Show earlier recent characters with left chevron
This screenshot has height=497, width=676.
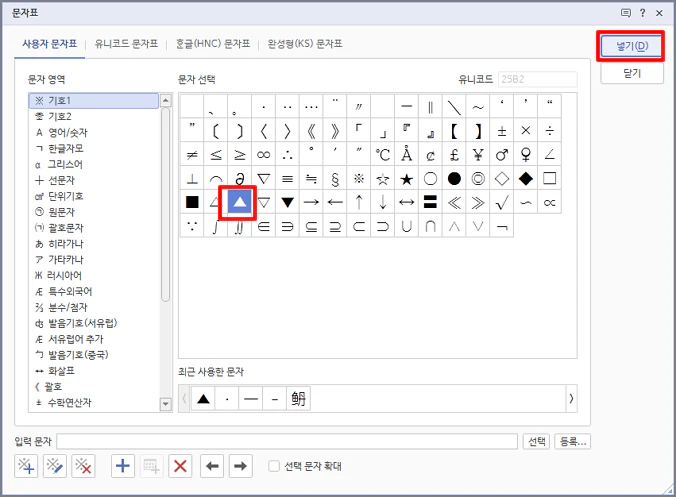point(184,398)
